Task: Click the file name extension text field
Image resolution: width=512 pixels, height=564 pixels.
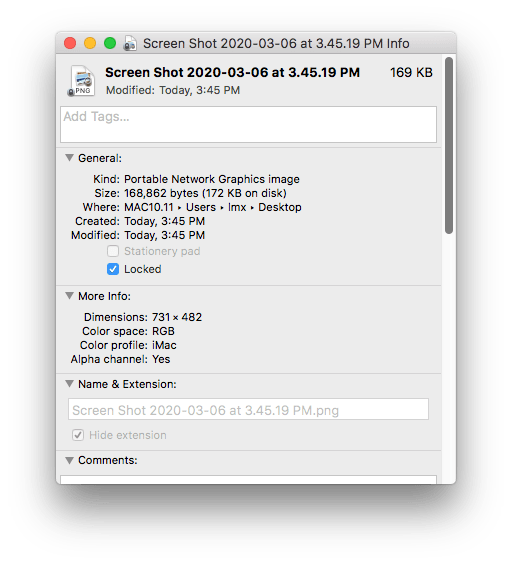Action: point(249,409)
